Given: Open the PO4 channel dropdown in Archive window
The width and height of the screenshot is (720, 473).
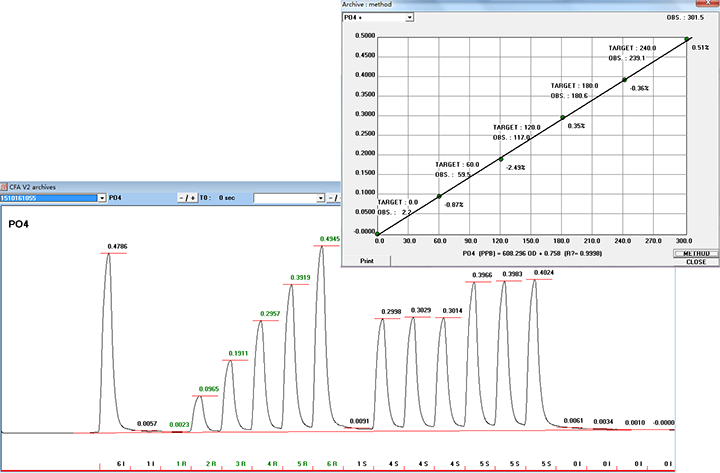Looking at the screenshot, I should [x=408, y=17].
